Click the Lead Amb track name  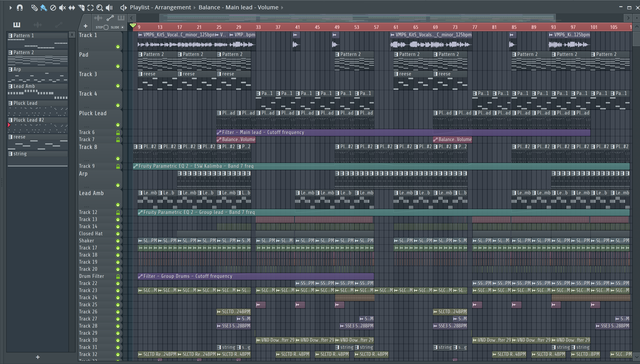tap(91, 193)
